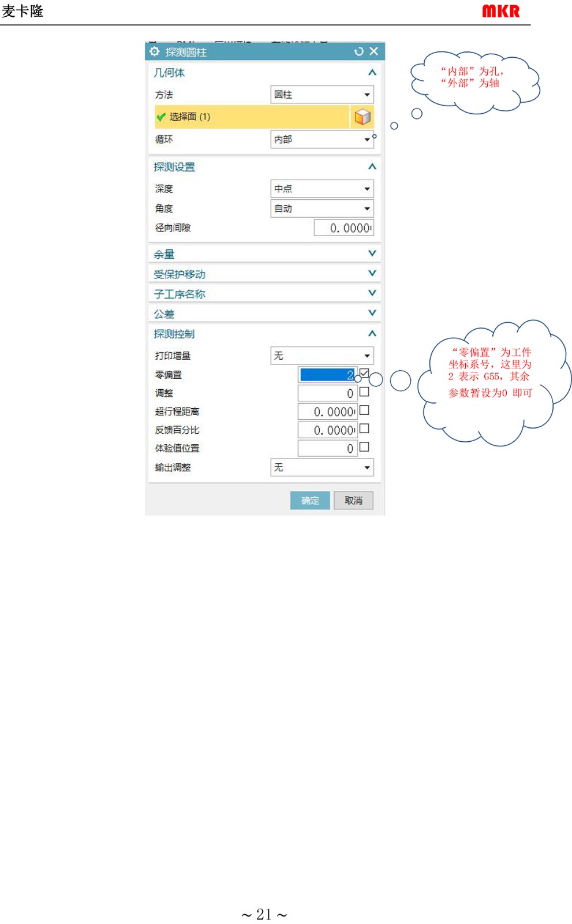Click the reset icon in dialog title bar
This screenshot has height=924, width=572.
pyautogui.click(x=359, y=51)
